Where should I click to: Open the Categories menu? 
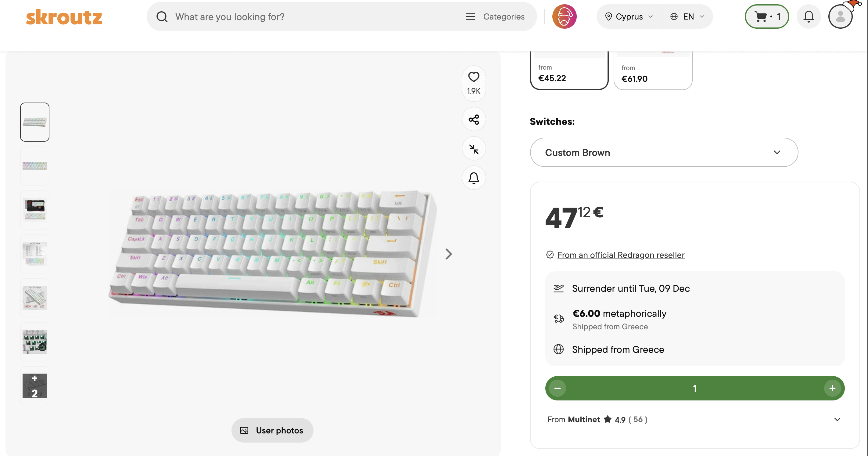point(495,16)
